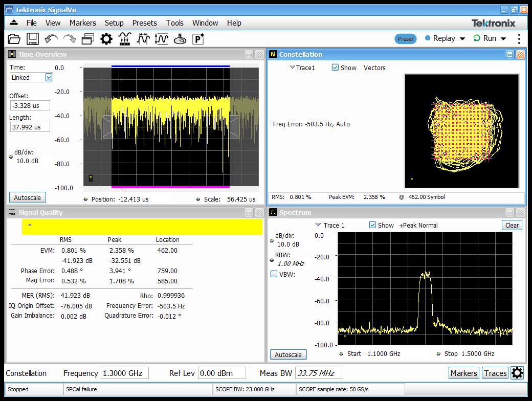The height and width of the screenshot is (401, 532).
Task: Click the Constellation panel title icon
Action: click(273, 54)
